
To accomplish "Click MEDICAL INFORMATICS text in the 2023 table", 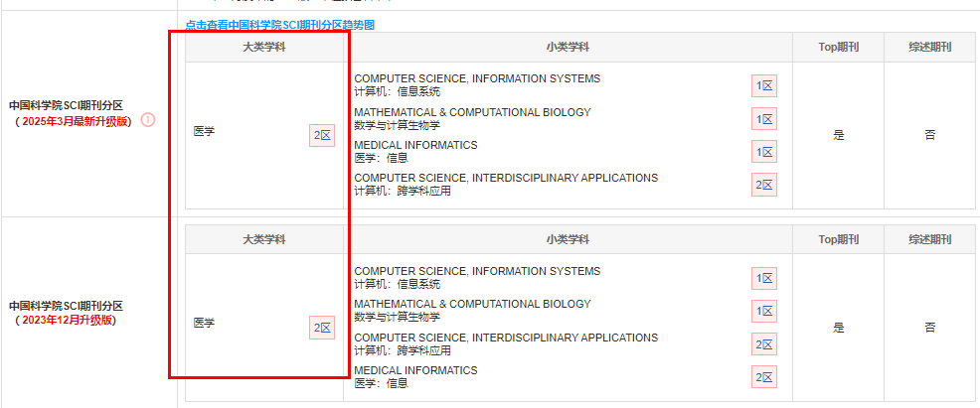I will pyautogui.click(x=415, y=370).
